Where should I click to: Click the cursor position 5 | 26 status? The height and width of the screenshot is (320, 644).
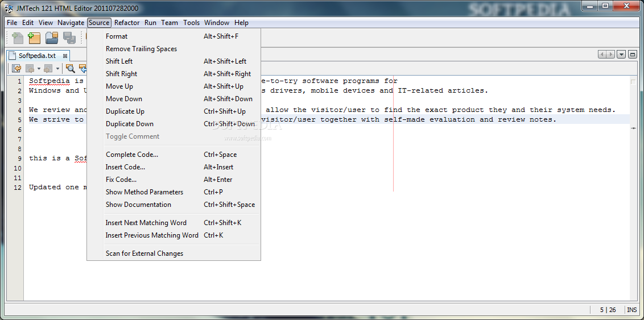point(608,310)
